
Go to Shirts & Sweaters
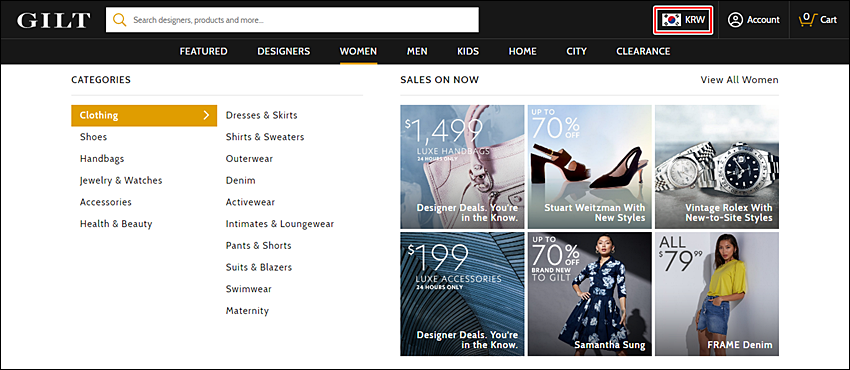265,137
